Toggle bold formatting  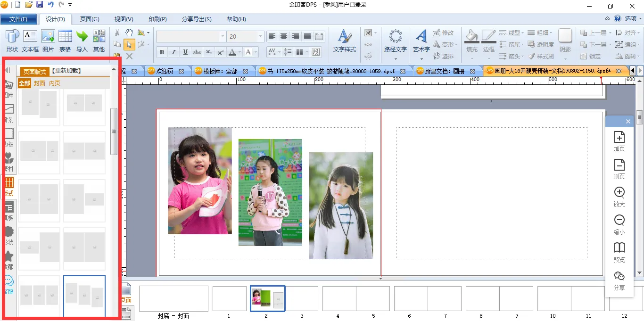click(162, 52)
